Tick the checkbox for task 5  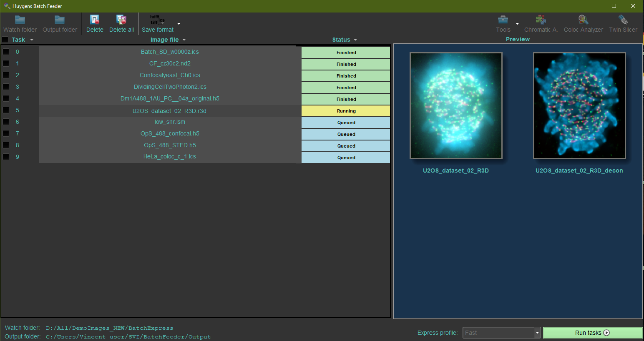tap(6, 110)
